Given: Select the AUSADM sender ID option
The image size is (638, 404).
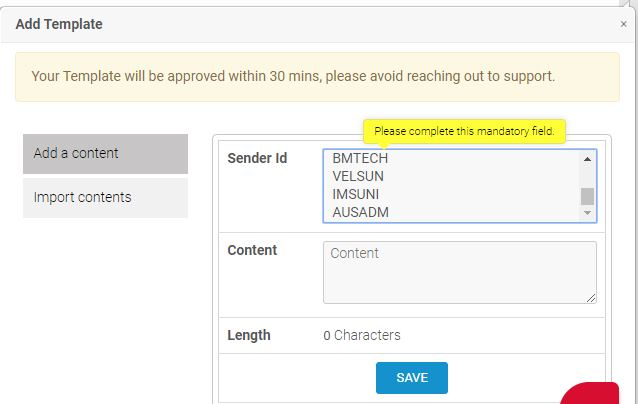Looking at the screenshot, I should pyautogui.click(x=360, y=212).
